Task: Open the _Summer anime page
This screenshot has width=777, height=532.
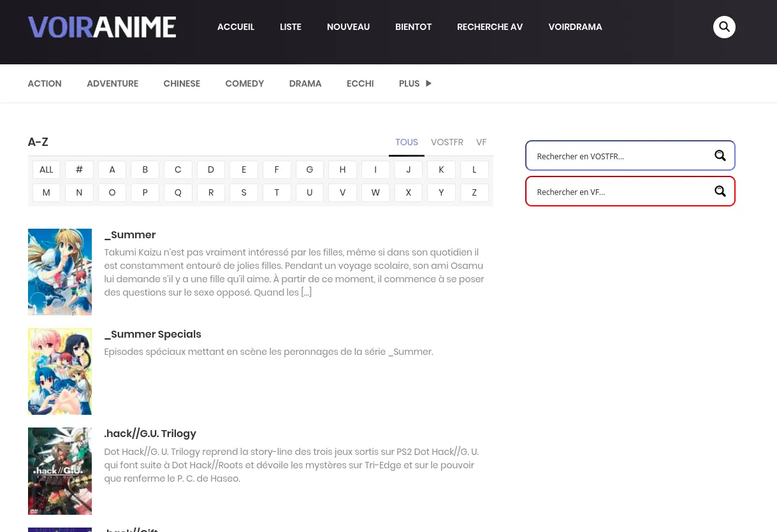Action: pos(129,234)
